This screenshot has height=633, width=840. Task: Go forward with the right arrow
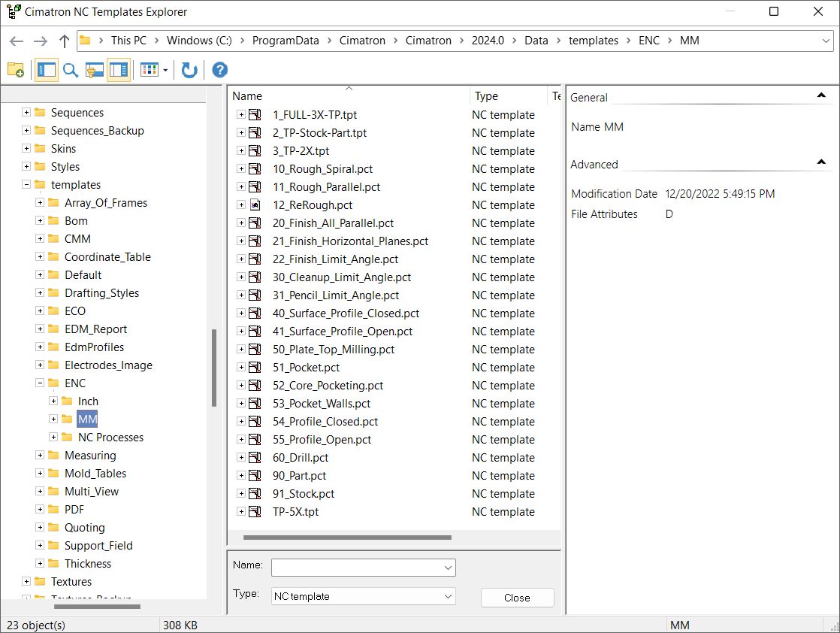[x=40, y=41]
